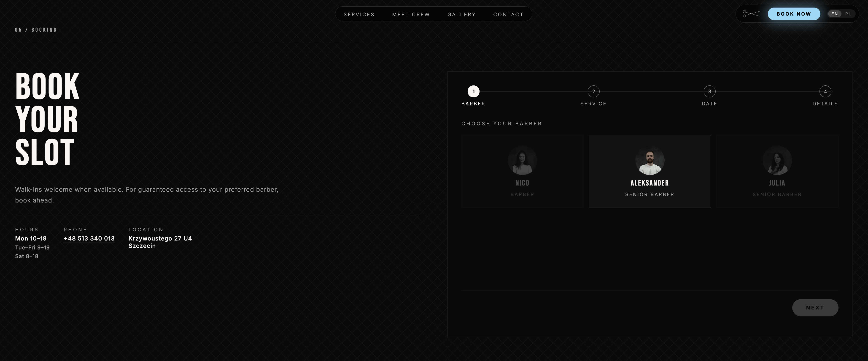Screen dimensions: 868x361
Task: Choose the Aleksander Senior Barber card
Action: [x=650, y=171]
